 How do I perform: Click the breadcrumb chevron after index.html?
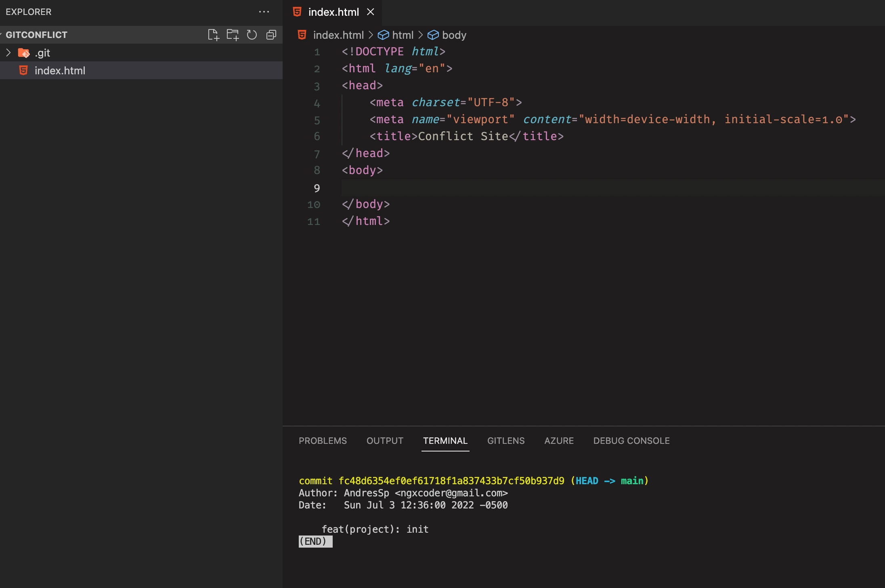tap(371, 35)
